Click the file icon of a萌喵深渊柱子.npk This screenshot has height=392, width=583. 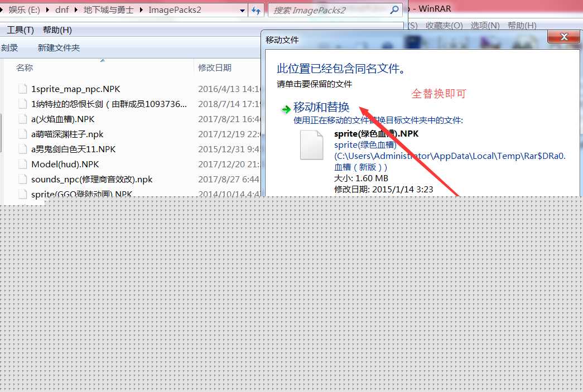pyautogui.click(x=23, y=134)
